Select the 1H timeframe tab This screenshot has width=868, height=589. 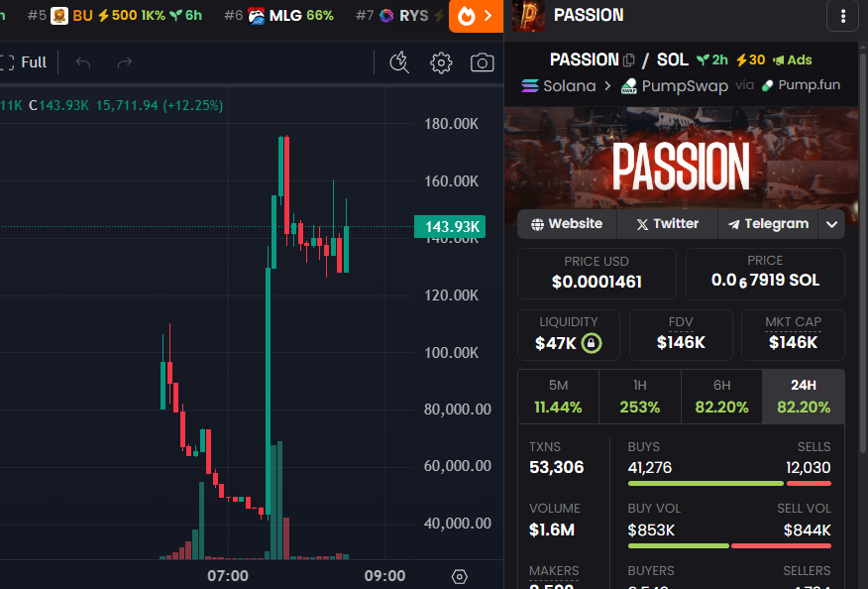[640, 397]
